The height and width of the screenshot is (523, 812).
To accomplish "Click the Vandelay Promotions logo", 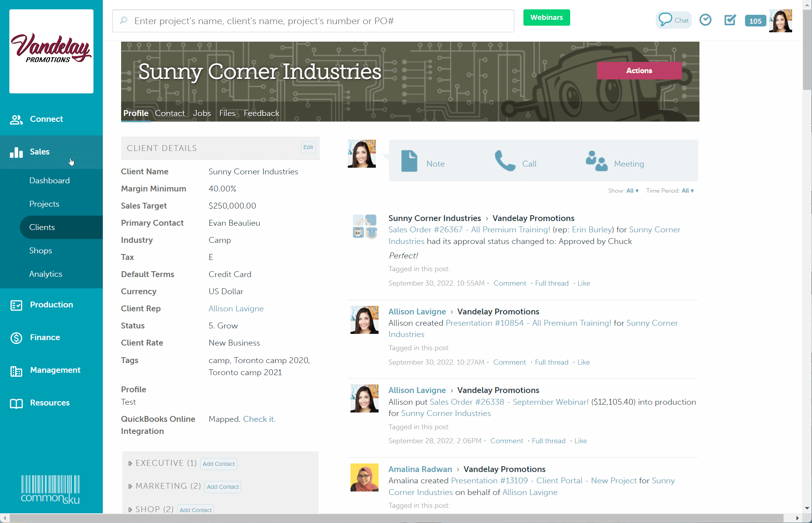I will coord(51,51).
